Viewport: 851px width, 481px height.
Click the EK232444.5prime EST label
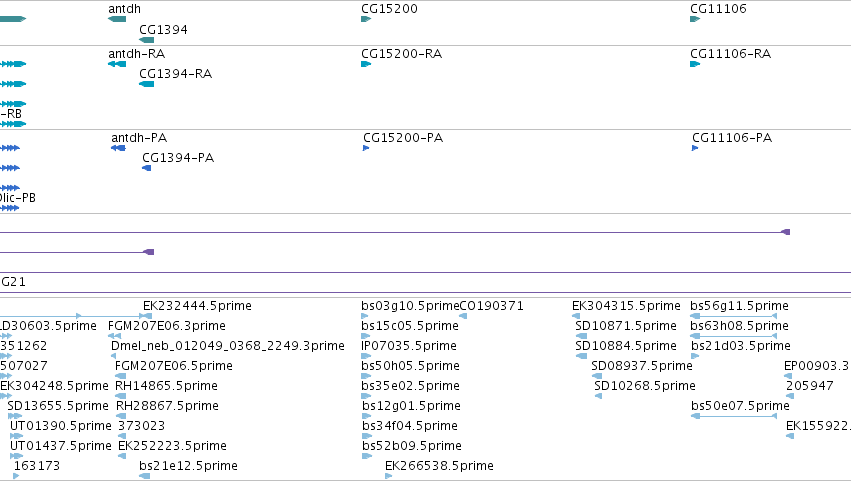197,306
